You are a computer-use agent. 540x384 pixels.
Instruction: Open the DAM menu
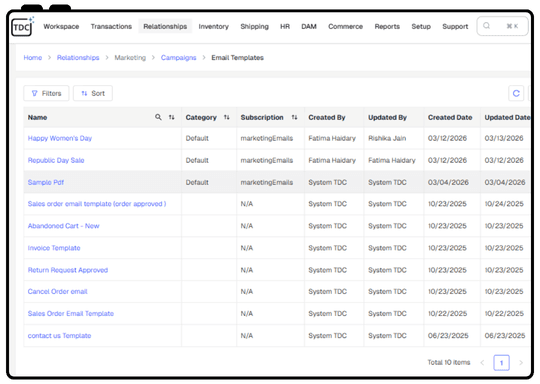(x=309, y=27)
